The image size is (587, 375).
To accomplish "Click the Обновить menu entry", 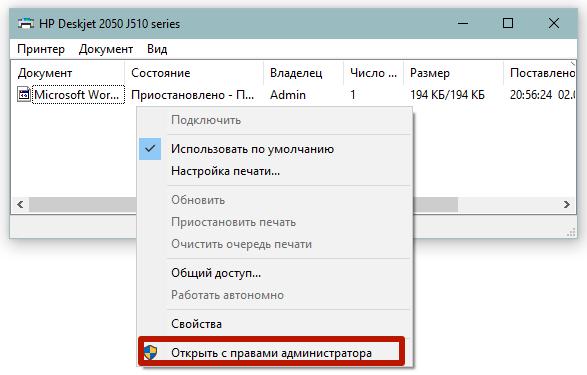I will point(275,200).
